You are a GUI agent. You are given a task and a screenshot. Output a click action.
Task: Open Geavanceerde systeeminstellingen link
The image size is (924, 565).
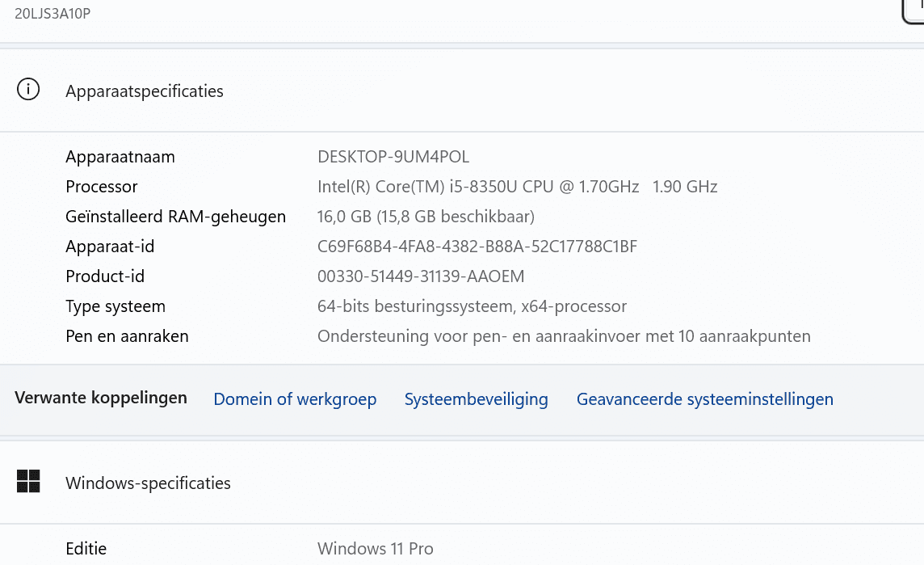704,399
